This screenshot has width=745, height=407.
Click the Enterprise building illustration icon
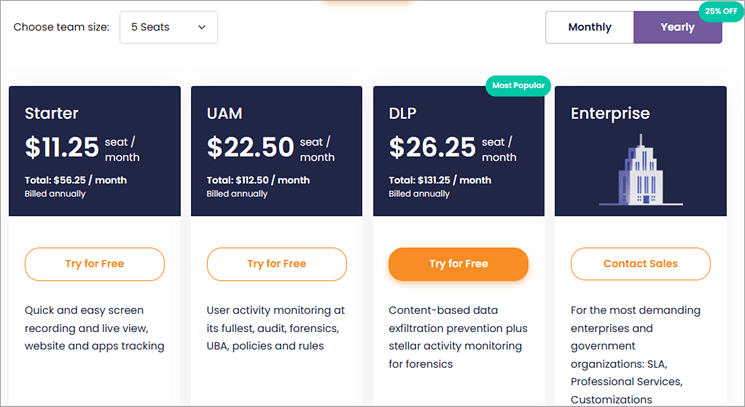click(638, 169)
